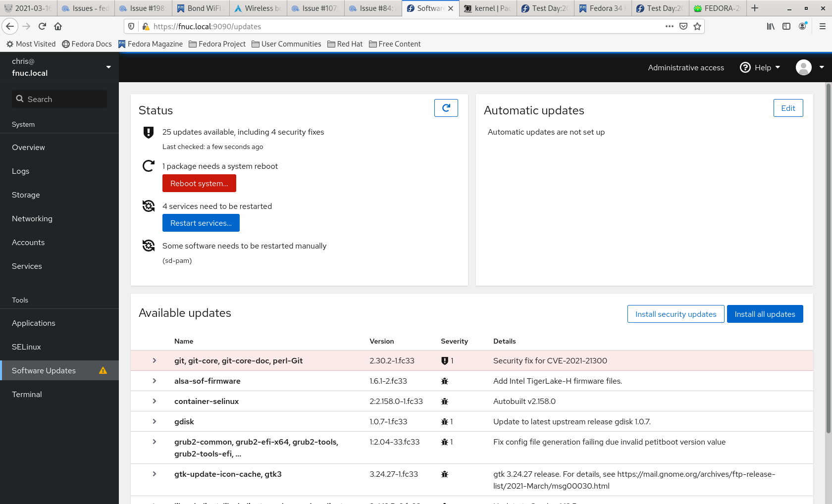Click Edit for Automatic updates
The height and width of the screenshot is (504, 832).
(788, 108)
